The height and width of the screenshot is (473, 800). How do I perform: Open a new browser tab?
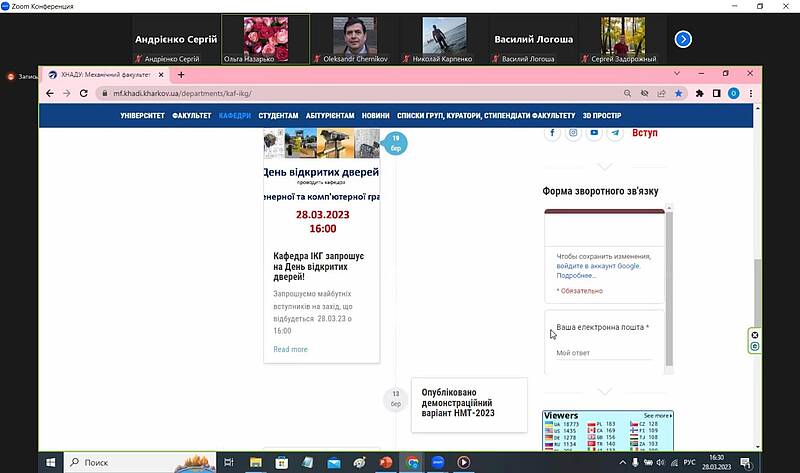(181, 75)
